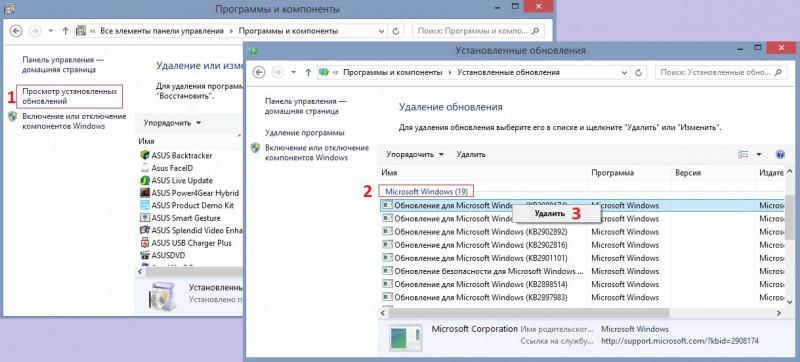This screenshot has width=800, height=362.
Task: Open support link http://support.microsoft.com/?kbid=2908174
Action: 680,341
